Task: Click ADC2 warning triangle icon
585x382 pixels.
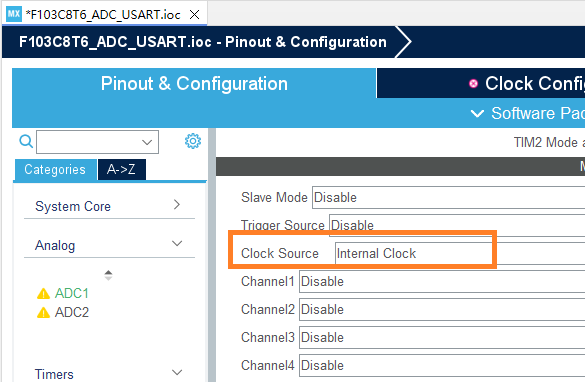Action: click(43, 312)
